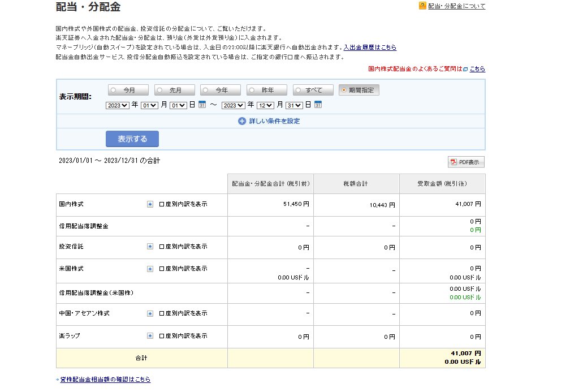Click the 表示期間: label
The width and height of the screenshot is (583, 392).
click(75, 97)
